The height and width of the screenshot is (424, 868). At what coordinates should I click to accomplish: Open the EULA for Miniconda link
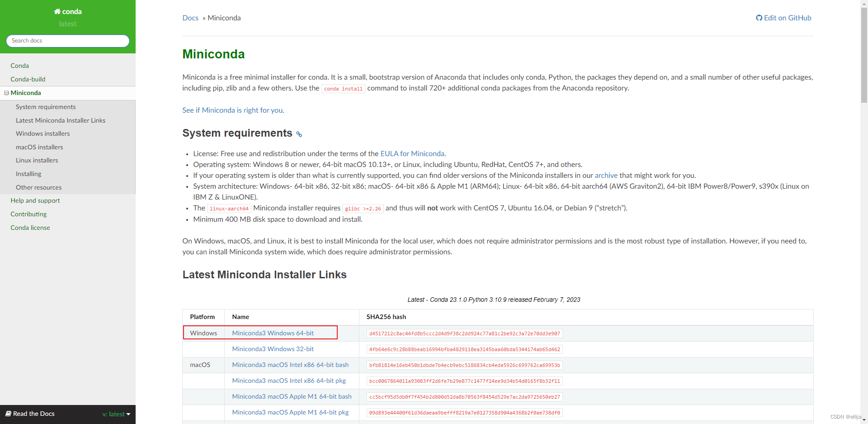[x=412, y=154]
